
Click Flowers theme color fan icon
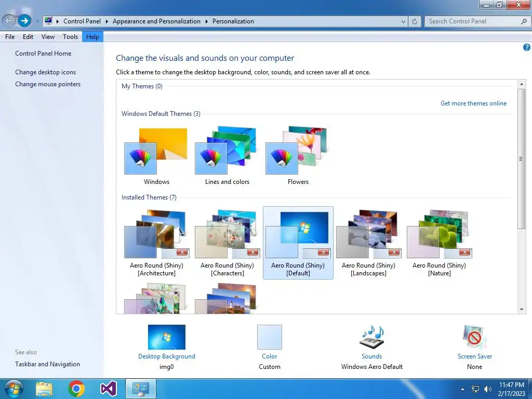[282, 158]
